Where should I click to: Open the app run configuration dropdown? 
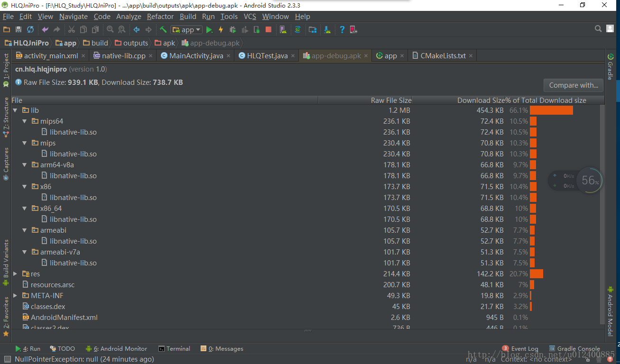186,29
